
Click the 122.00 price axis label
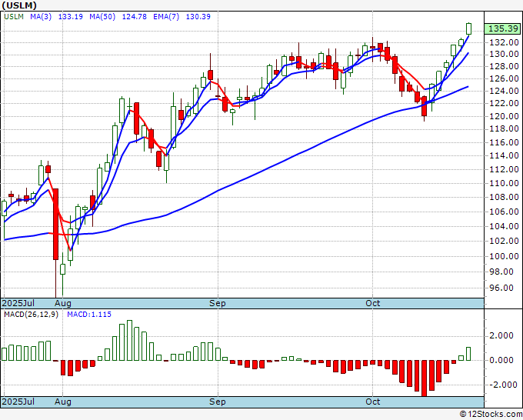point(504,103)
